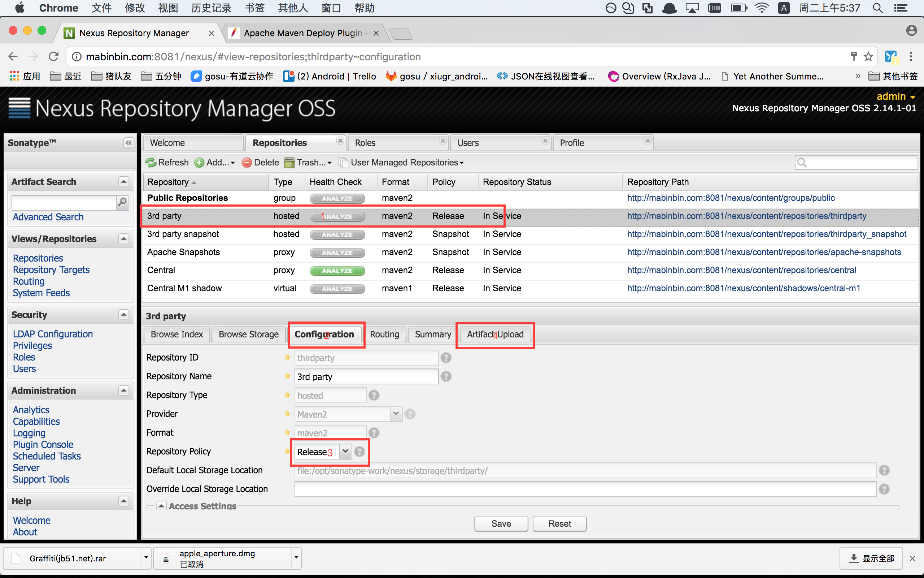Click help icon next to Repository ID

(x=446, y=358)
